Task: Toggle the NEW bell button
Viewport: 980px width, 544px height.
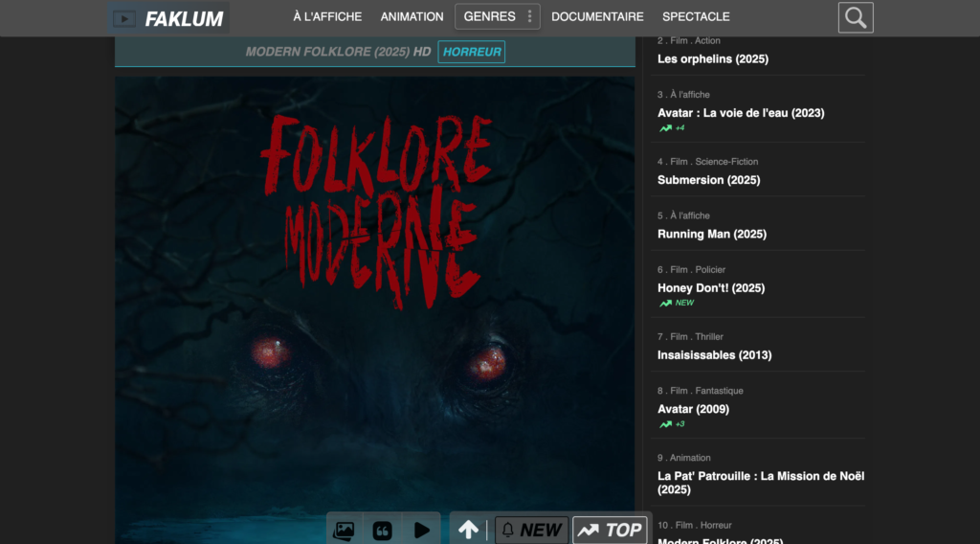Action: coord(531,530)
